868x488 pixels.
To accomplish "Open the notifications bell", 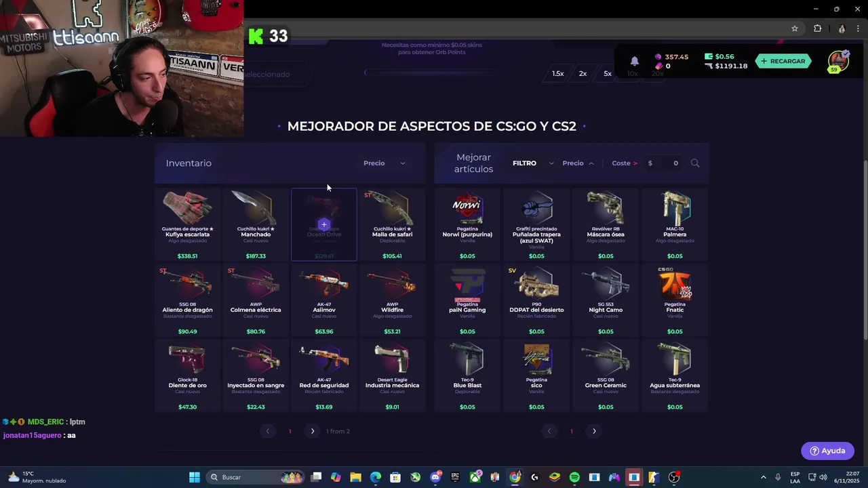I will coord(634,61).
